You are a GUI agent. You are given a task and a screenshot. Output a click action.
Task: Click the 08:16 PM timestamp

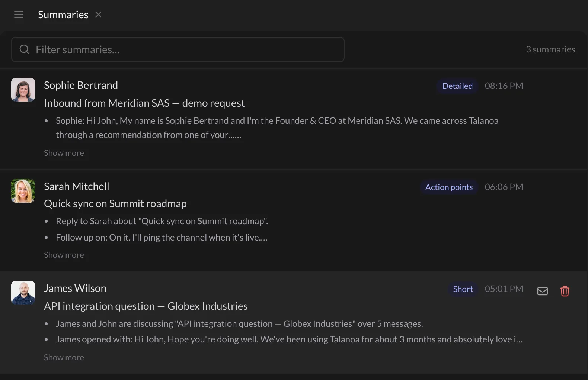coord(504,86)
